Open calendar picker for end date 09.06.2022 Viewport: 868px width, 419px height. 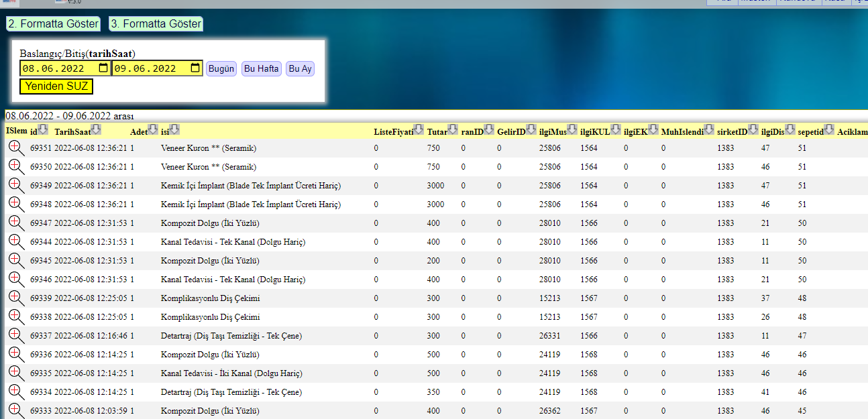tap(195, 68)
